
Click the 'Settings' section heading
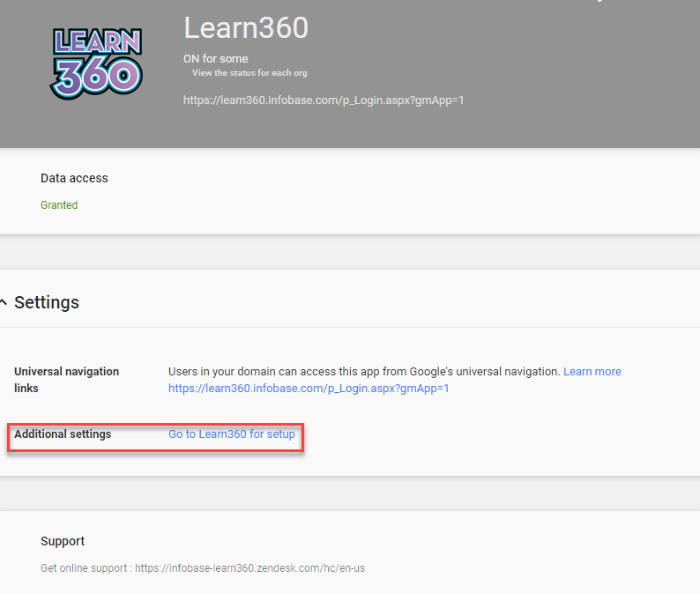click(x=47, y=302)
